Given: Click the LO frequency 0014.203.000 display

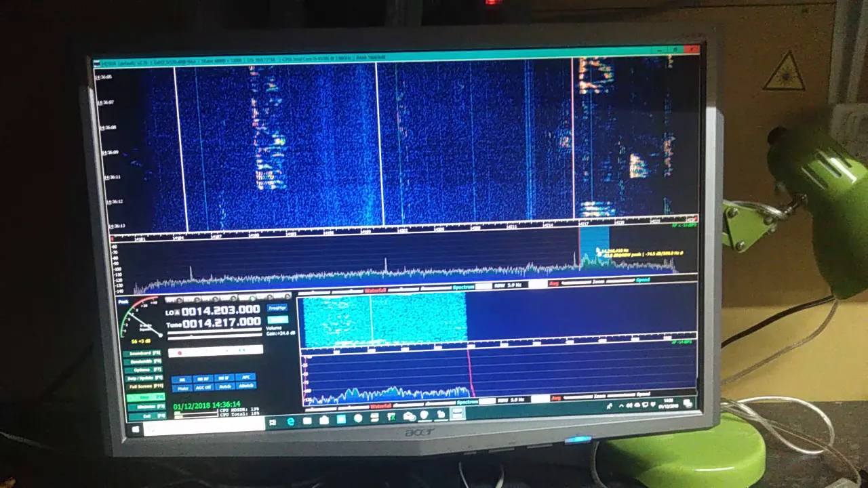Looking at the screenshot, I should tap(221, 310).
